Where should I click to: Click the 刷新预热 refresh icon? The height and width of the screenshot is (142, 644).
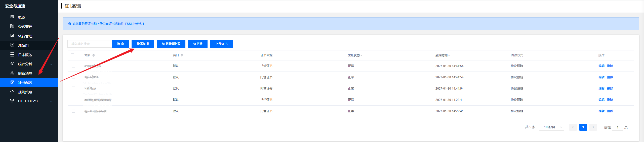click(x=12, y=73)
